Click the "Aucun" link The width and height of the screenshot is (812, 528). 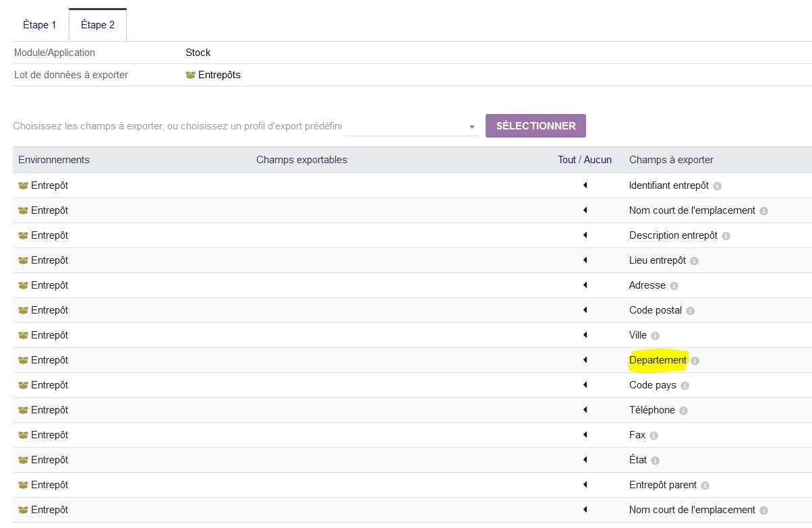(599, 160)
